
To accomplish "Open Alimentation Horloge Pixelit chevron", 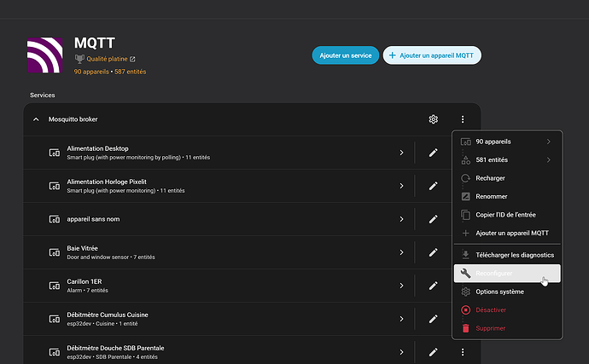I will point(401,186).
